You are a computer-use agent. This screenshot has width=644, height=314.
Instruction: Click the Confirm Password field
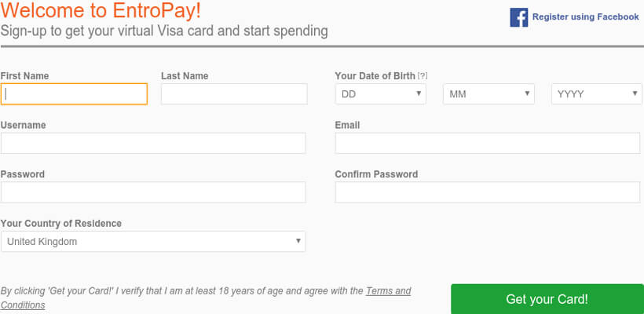pos(488,192)
